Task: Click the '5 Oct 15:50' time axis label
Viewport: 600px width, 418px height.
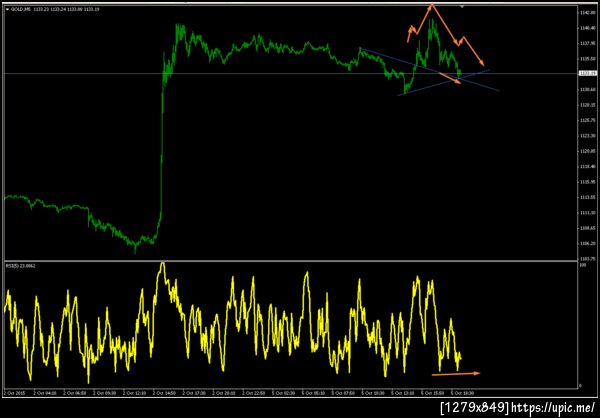Action: 433,393
